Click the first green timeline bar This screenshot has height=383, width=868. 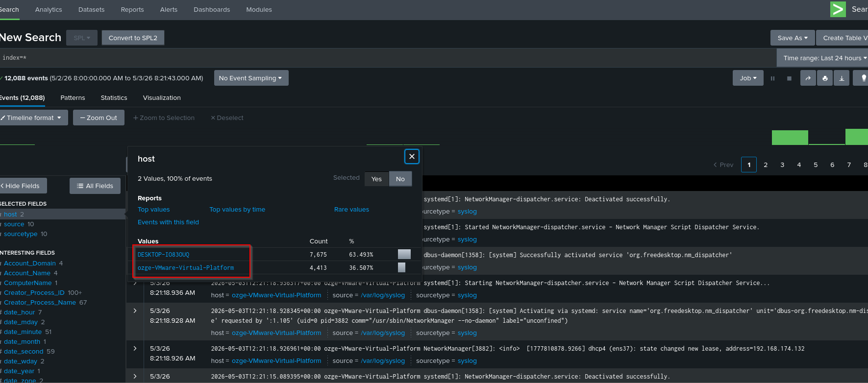(790, 138)
